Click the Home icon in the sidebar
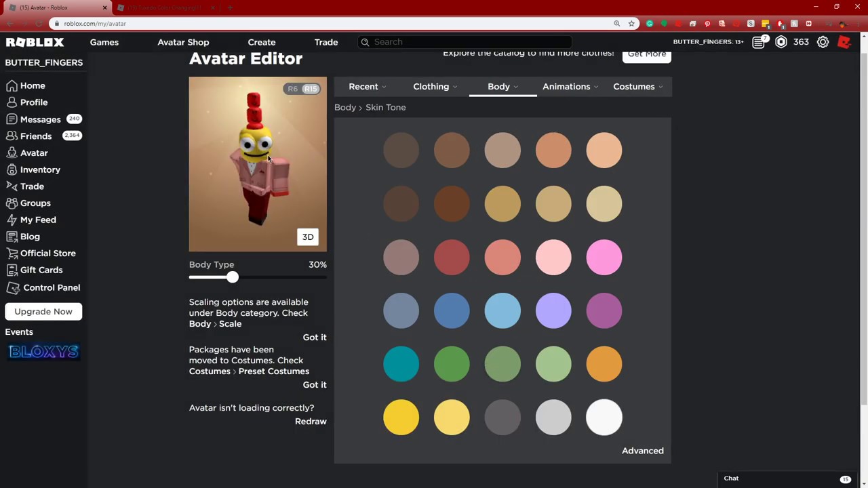This screenshot has width=868, height=488. pos(12,86)
